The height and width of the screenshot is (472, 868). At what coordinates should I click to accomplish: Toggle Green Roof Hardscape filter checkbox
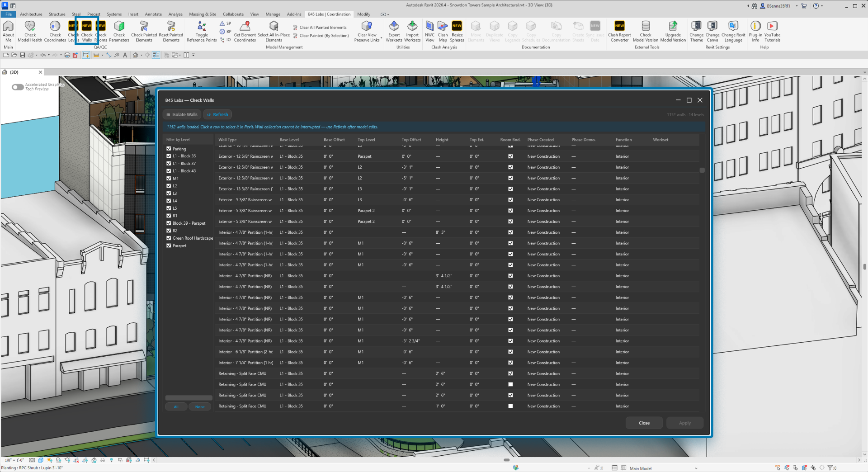[x=169, y=238]
